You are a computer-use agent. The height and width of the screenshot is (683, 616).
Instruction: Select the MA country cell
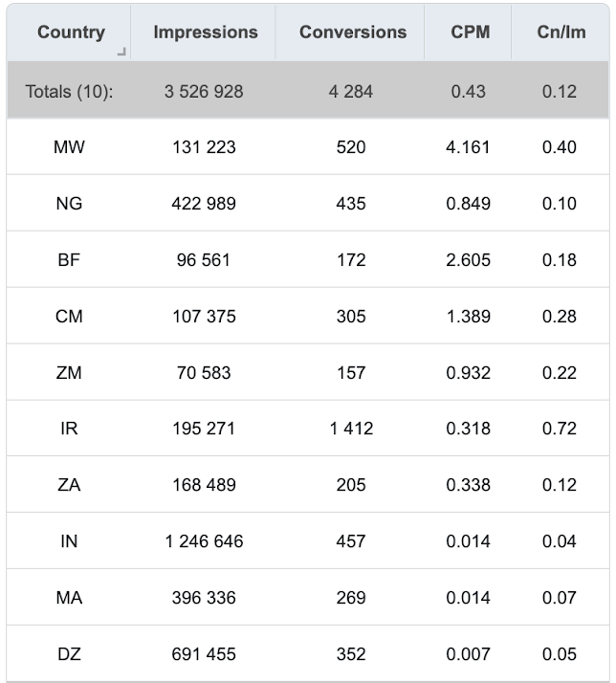pyautogui.click(x=69, y=598)
